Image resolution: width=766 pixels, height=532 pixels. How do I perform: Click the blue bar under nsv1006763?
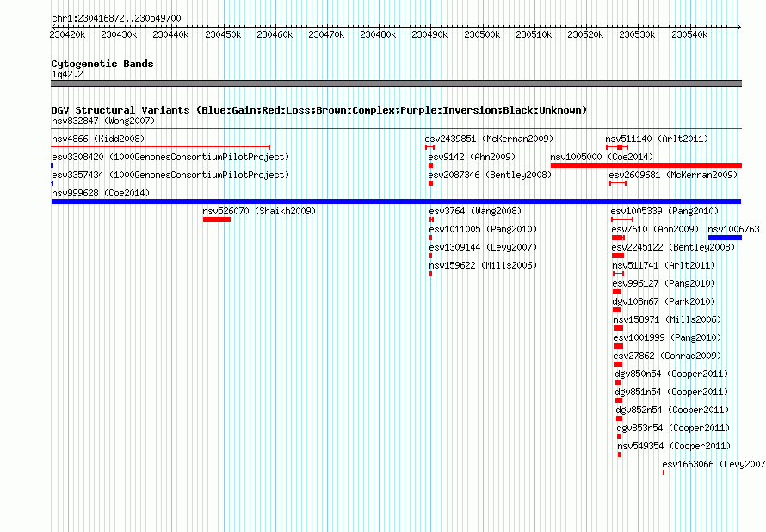click(x=725, y=238)
